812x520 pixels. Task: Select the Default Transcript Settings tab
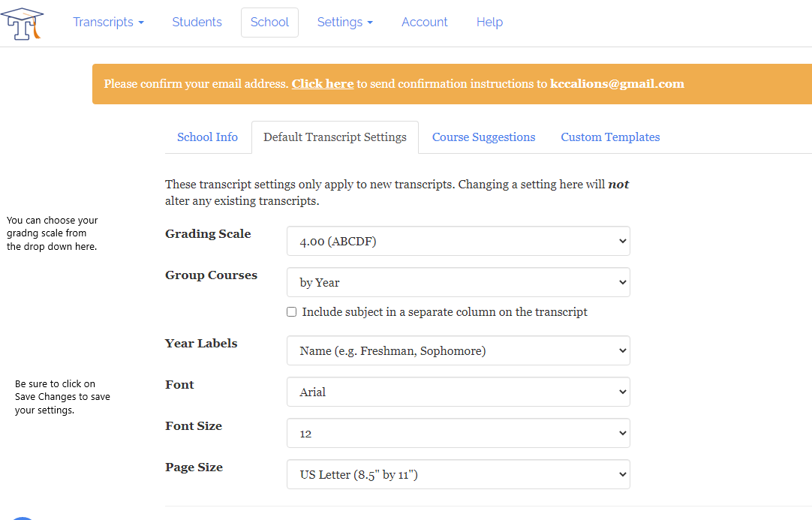point(335,137)
